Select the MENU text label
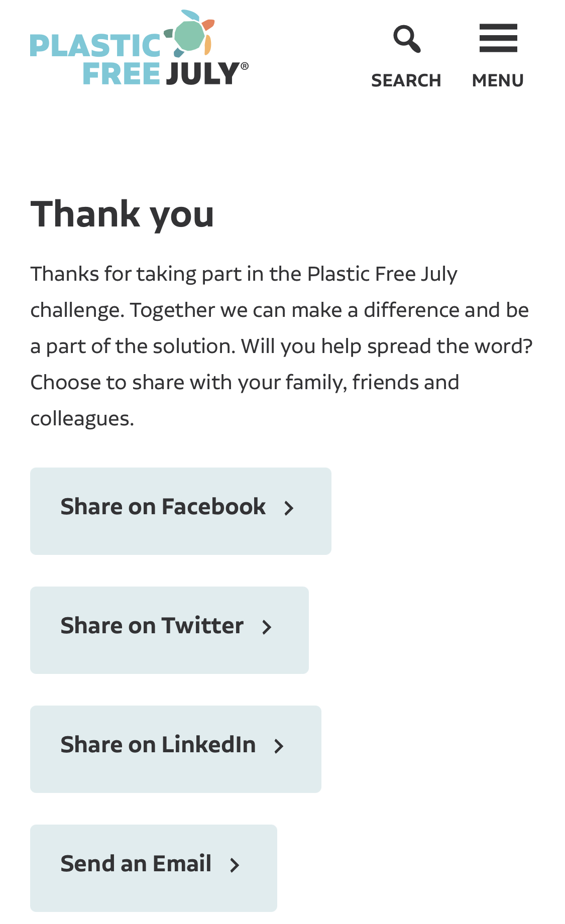 point(498,80)
